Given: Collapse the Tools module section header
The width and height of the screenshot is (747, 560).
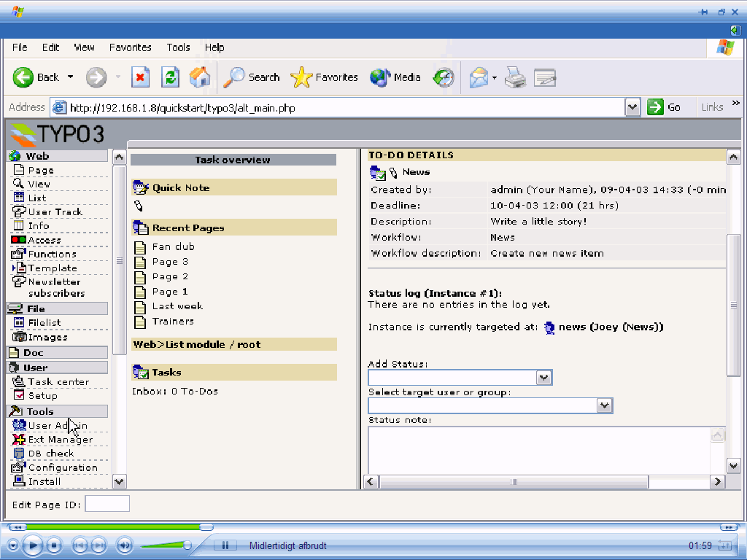Looking at the screenshot, I should pyautogui.click(x=57, y=411).
